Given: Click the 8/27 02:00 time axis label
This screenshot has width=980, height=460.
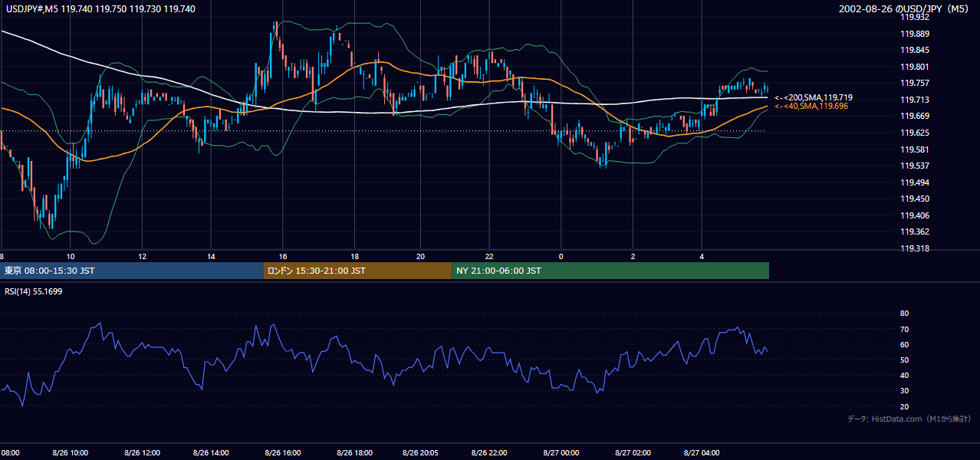Looking at the screenshot, I should tap(633, 452).
